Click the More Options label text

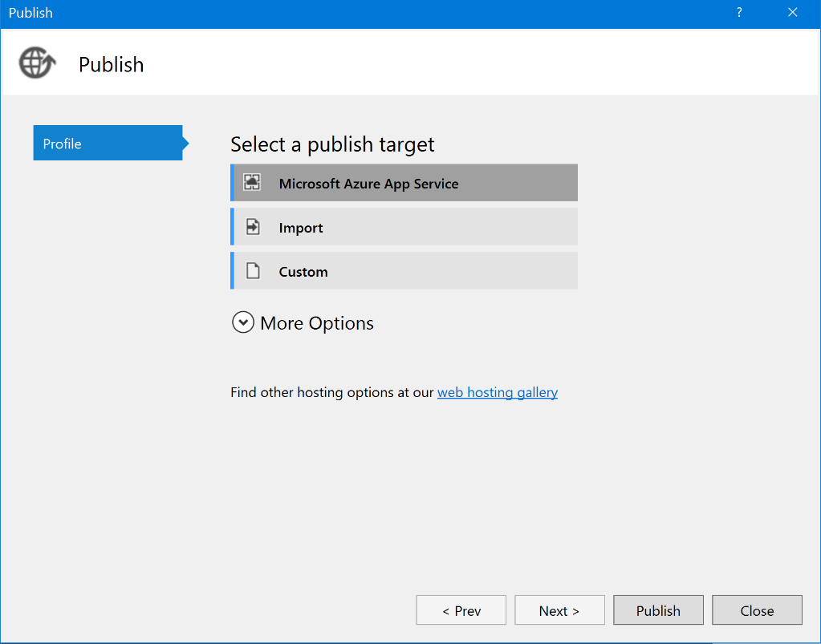coord(317,323)
